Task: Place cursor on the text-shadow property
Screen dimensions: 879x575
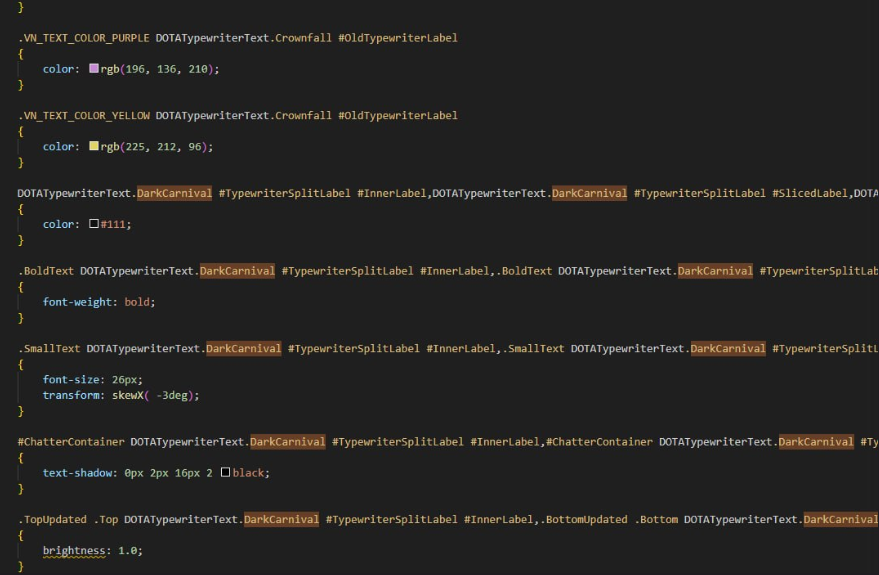Action: [x=80, y=472]
